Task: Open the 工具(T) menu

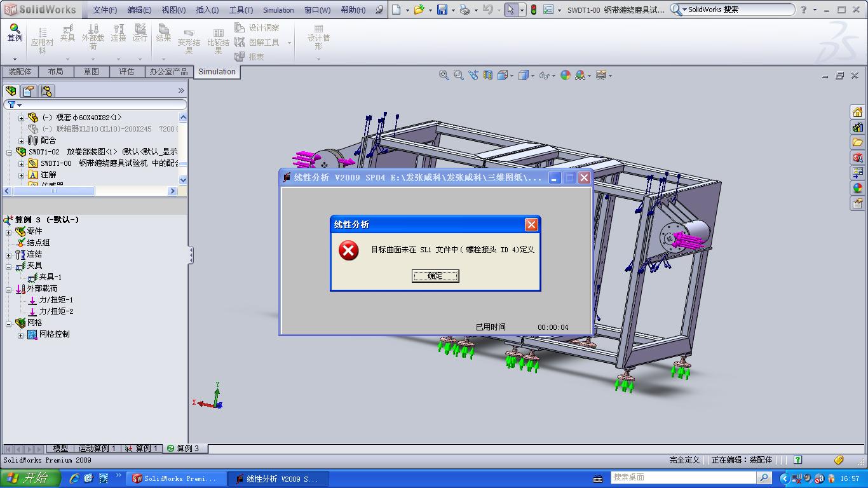Action: point(241,10)
